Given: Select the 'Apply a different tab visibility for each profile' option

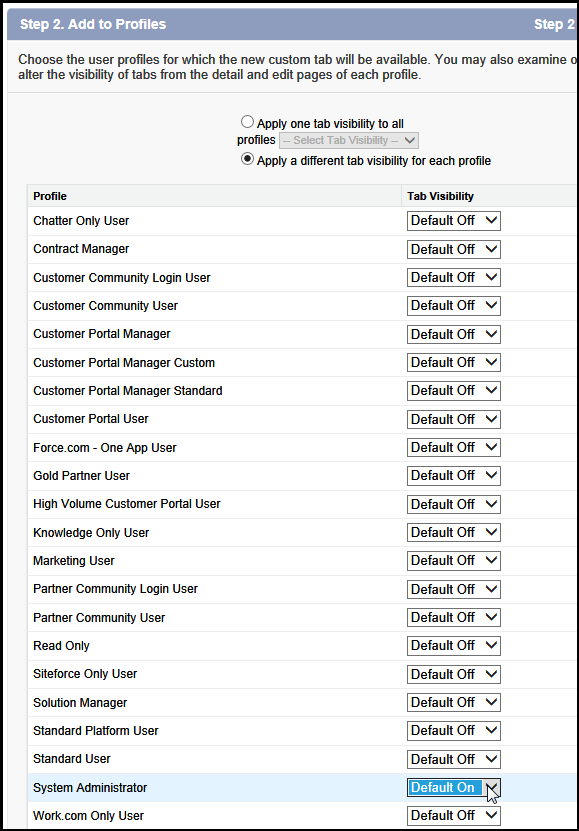Looking at the screenshot, I should (247, 159).
